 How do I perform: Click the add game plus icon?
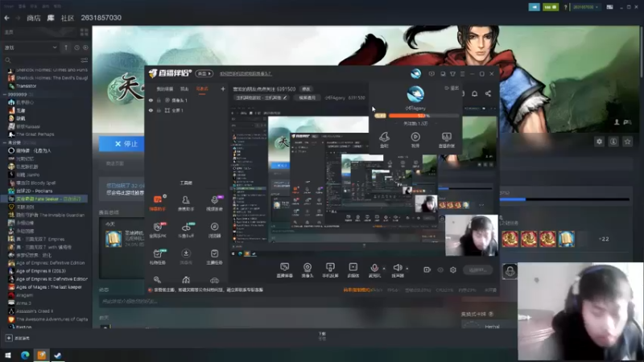[9, 338]
